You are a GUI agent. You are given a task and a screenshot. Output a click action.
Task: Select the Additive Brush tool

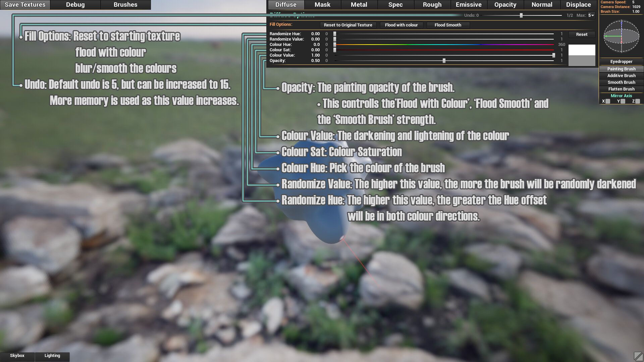pyautogui.click(x=622, y=75)
